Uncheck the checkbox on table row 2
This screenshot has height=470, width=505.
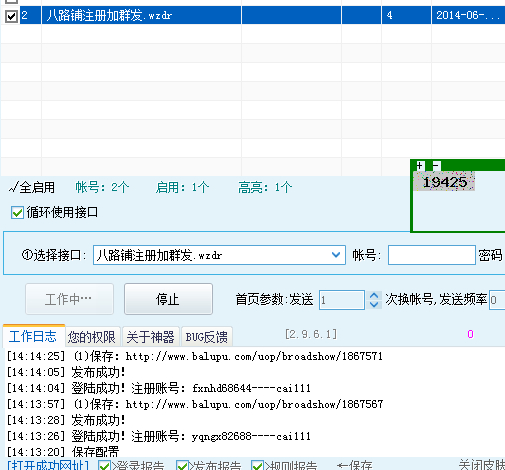tap(11, 16)
